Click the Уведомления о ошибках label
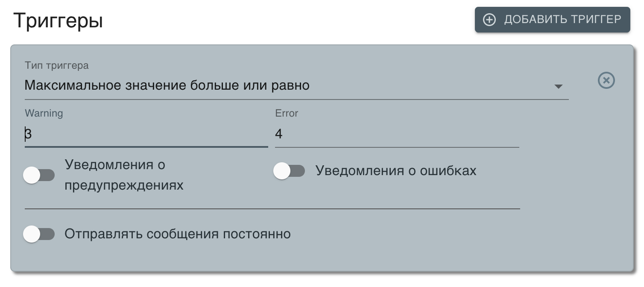The image size is (644, 287). click(x=396, y=171)
